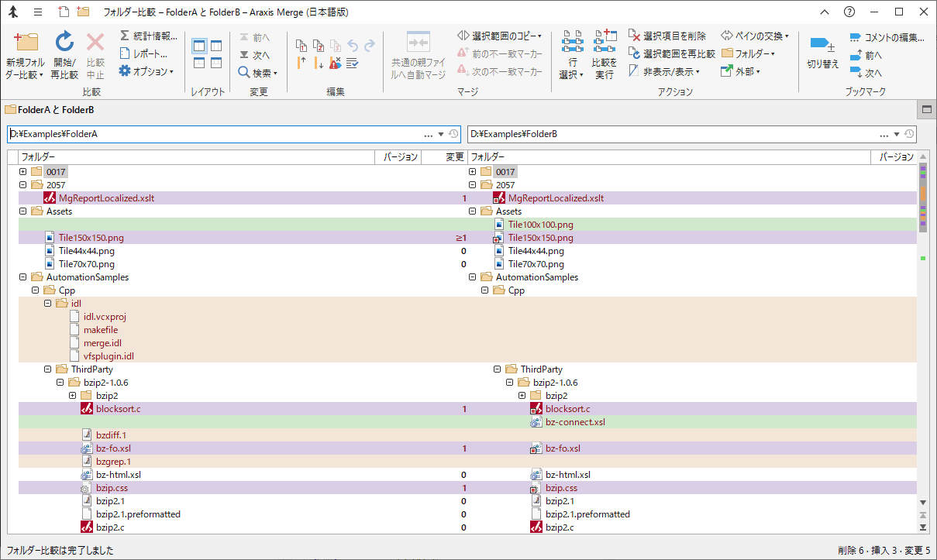
Task: Click the orange bar down-arrow icon in 編集 group
Action: point(319,63)
